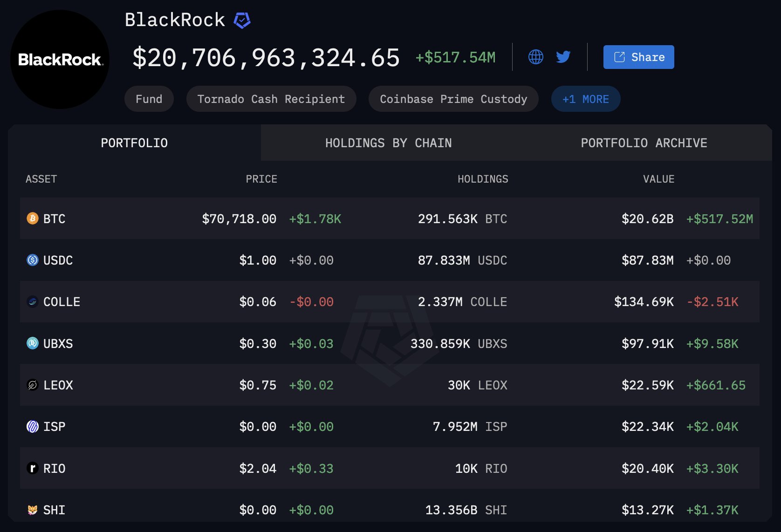This screenshot has height=532, width=781.
Task: Click UBXS value $97.91K
Action: coord(647,343)
